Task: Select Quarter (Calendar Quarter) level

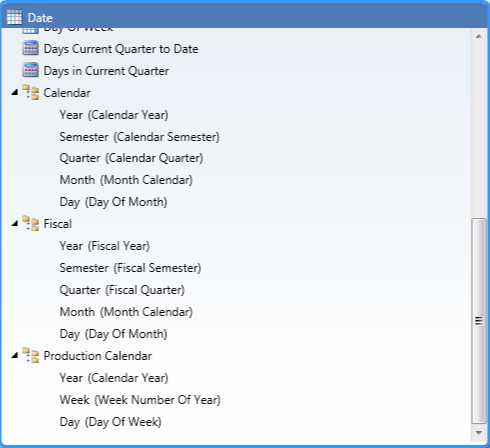Action: (131, 158)
